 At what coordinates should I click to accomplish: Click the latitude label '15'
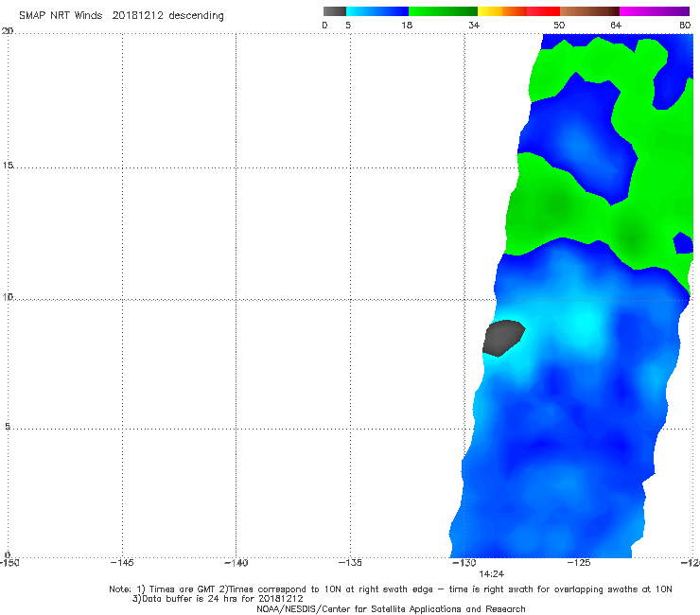(8, 166)
